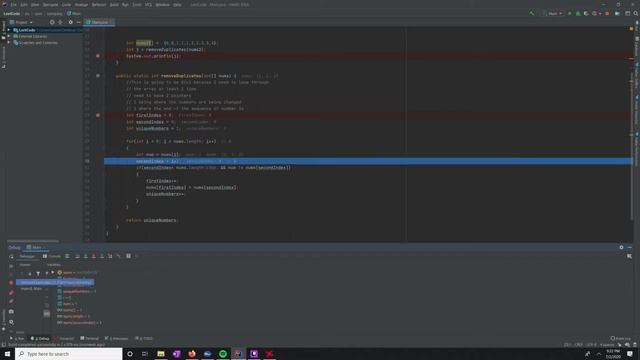The width and height of the screenshot is (640, 360).
Task: Click the Windows Start button
Action: [7, 354]
